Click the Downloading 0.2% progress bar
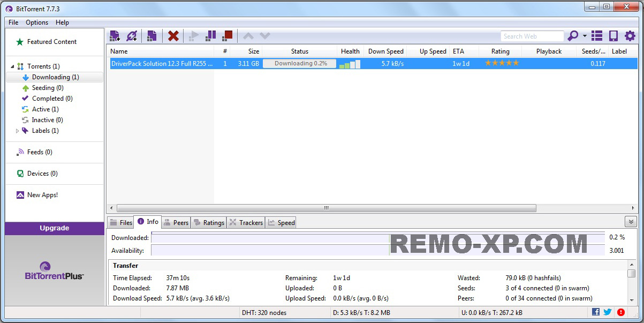This screenshot has width=644, height=323. coord(299,63)
